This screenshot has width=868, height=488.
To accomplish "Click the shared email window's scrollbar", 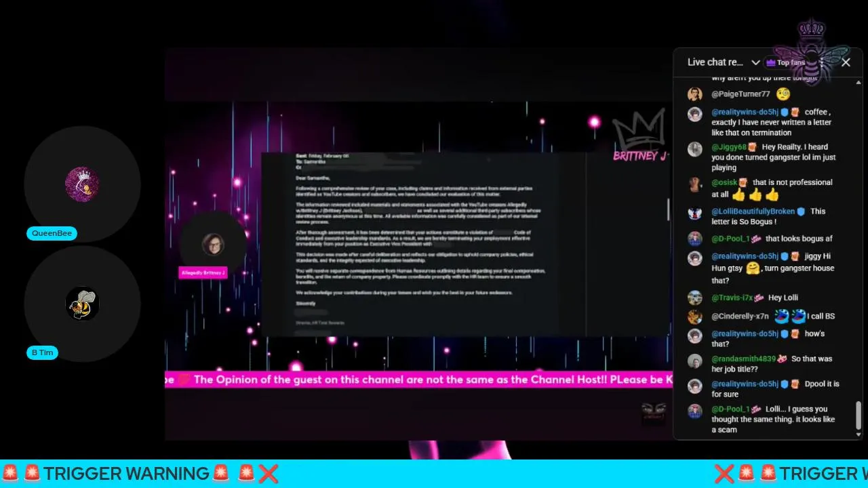I will (667, 210).
